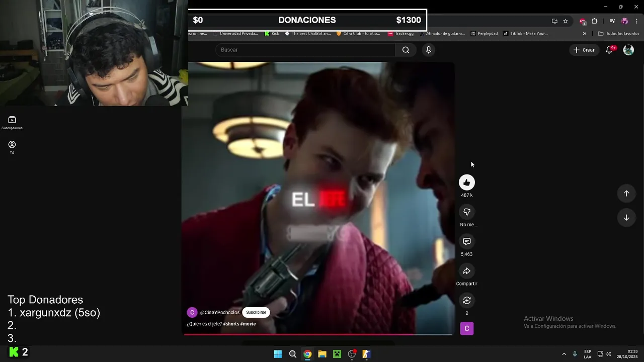The height and width of the screenshot is (362, 644).
Task: Expand the system tray hidden icons chevron
Action: pos(564,354)
